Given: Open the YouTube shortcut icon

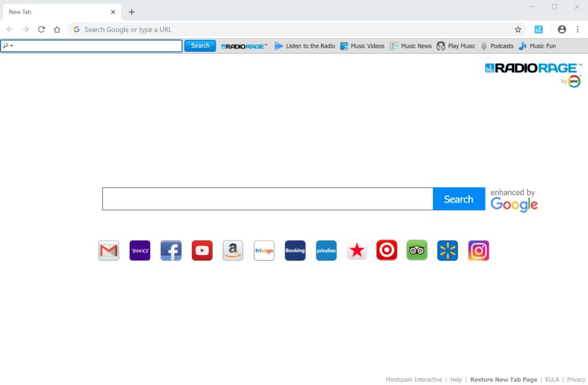Looking at the screenshot, I should point(202,250).
